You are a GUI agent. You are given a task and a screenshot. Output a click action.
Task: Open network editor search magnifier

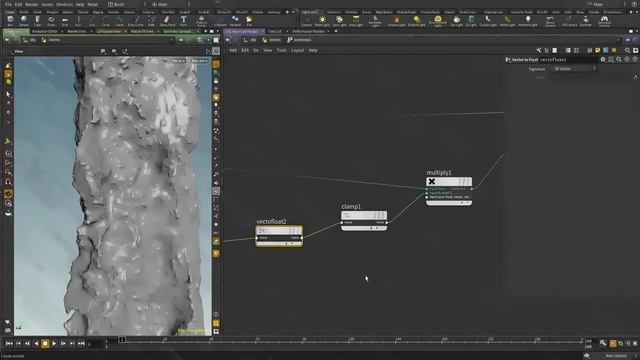[627, 50]
